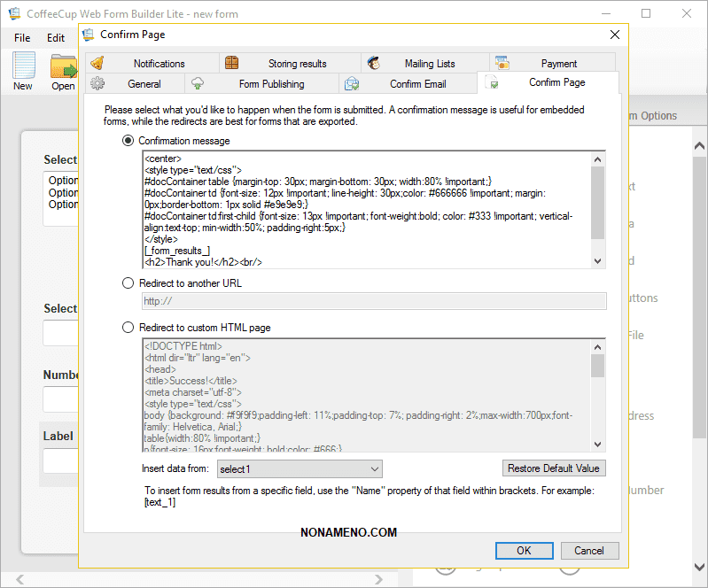
Task: Open the Edit menu
Action: point(56,38)
